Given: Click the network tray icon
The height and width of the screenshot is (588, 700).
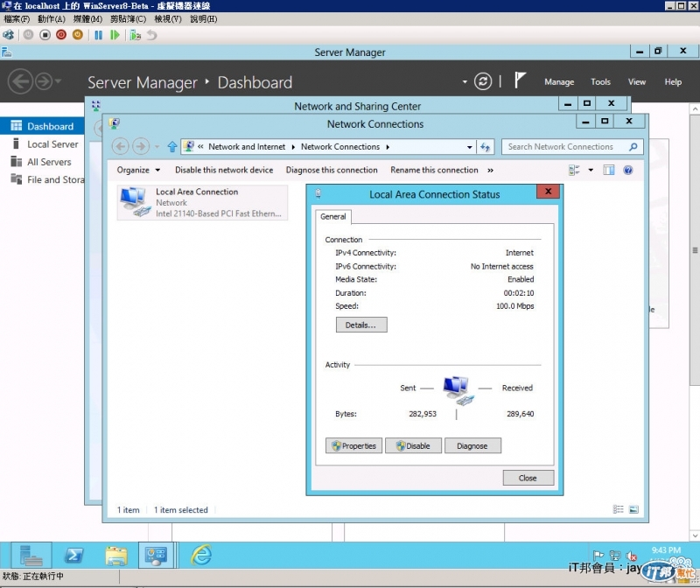Looking at the screenshot, I should 615,556.
